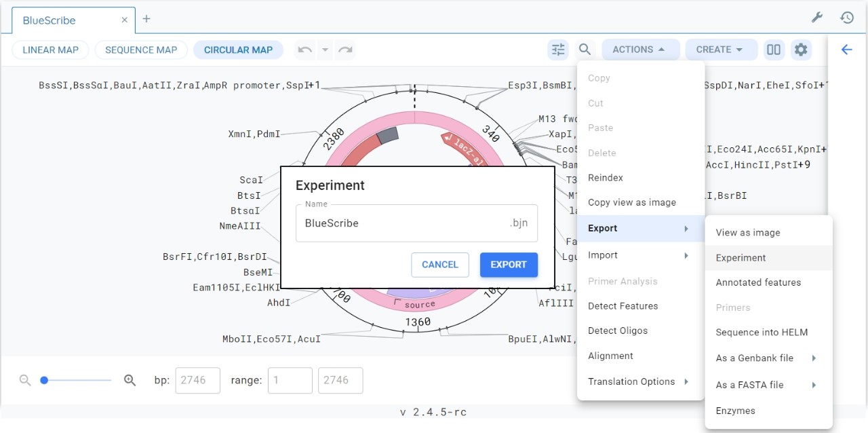
Task: Expand As a Genbank file submenu
Action: 768,358
